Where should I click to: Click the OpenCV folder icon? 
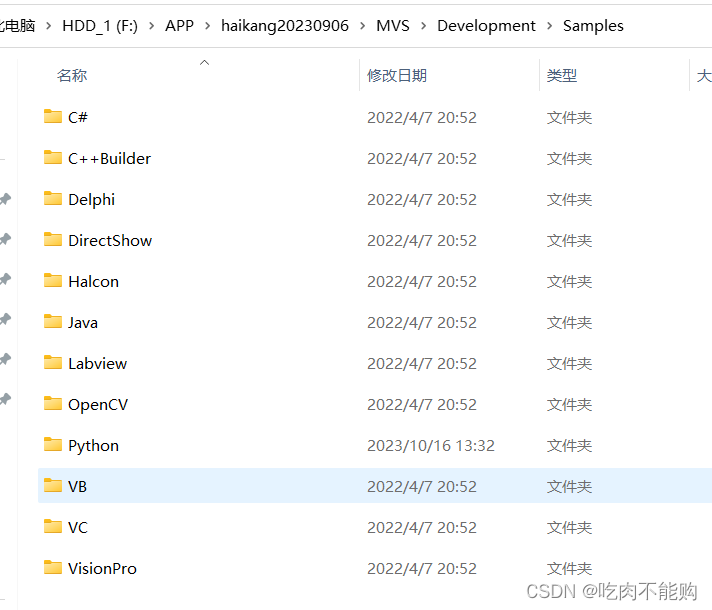tap(53, 403)
